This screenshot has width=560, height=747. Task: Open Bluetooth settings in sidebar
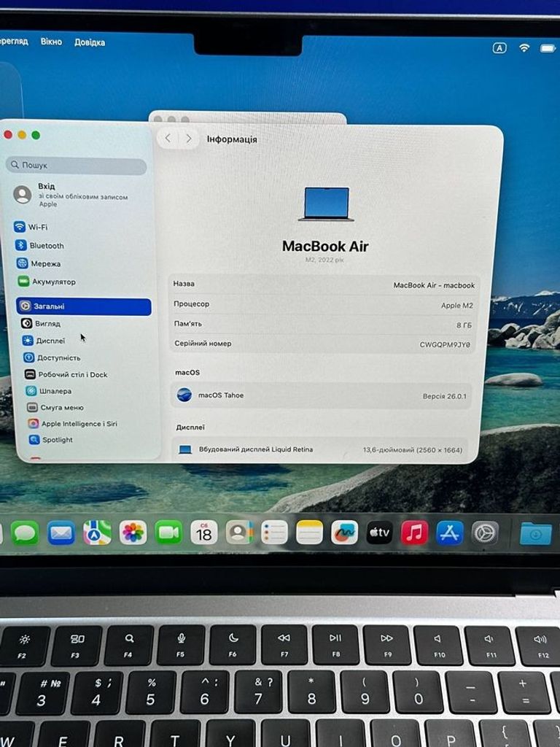click(x=39, y=245)
